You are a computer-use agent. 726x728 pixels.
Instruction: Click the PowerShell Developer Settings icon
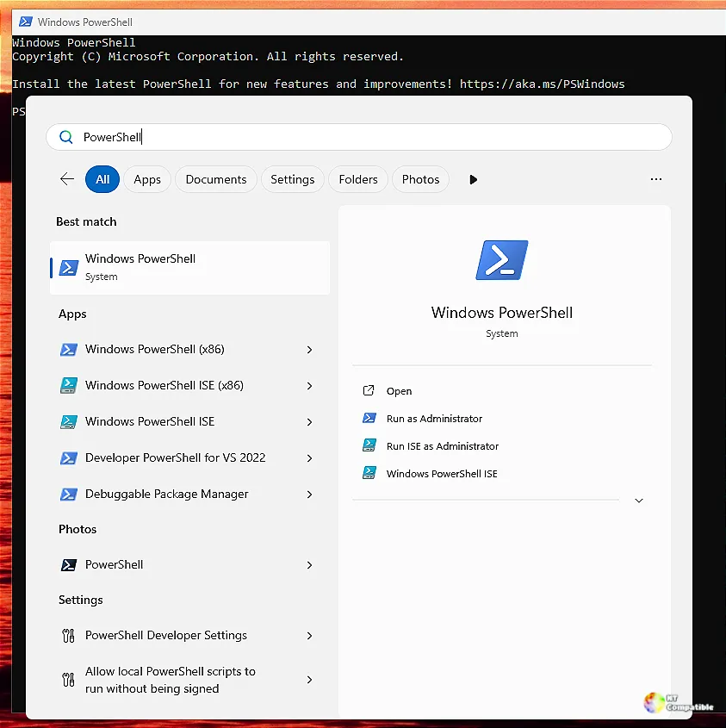pos(68,636)
